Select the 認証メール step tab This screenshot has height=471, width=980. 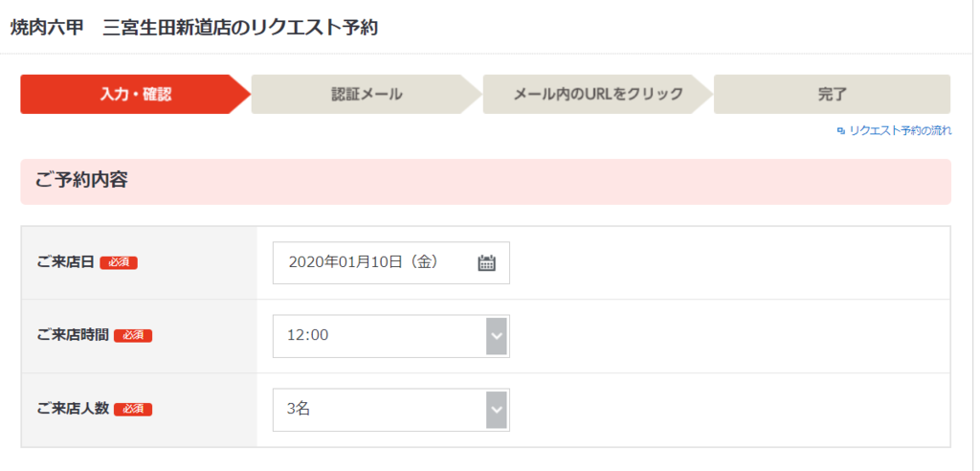tap(367, 95)
